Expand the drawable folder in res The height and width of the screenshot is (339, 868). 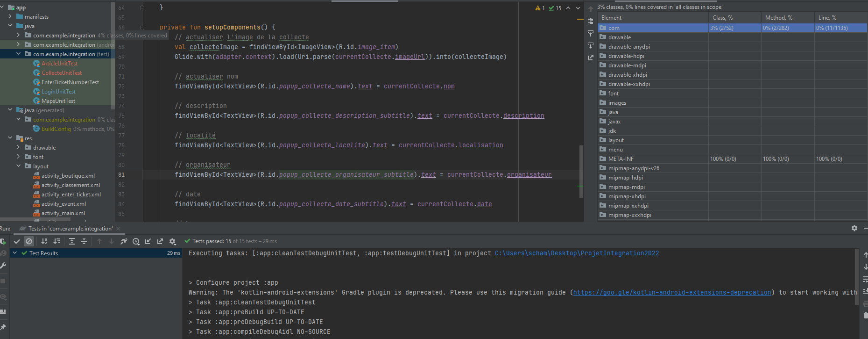[x=19, y=147]
